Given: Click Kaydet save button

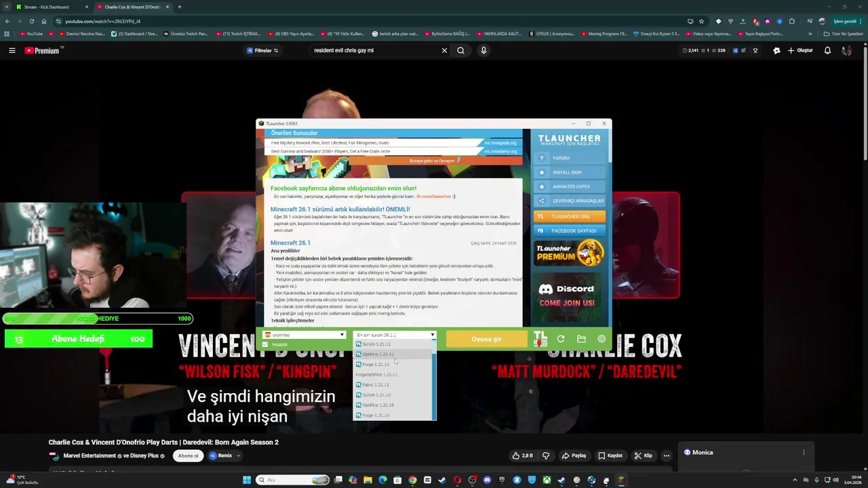Looking at the screenshot, I should pyautogui.click(x=610, y=455).
